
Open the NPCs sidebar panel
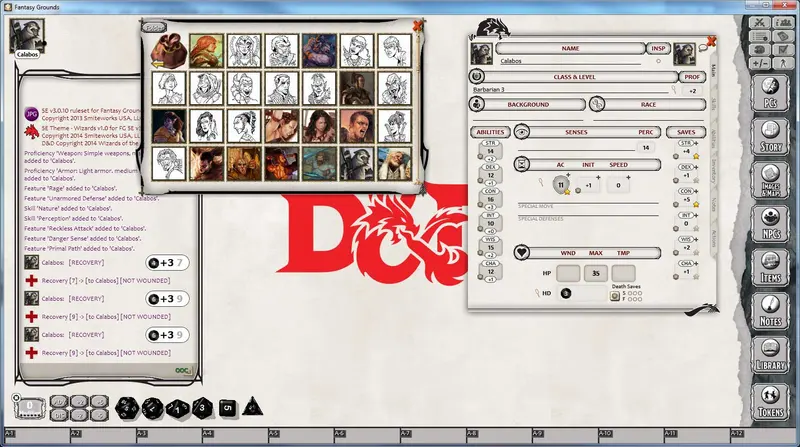770,224
